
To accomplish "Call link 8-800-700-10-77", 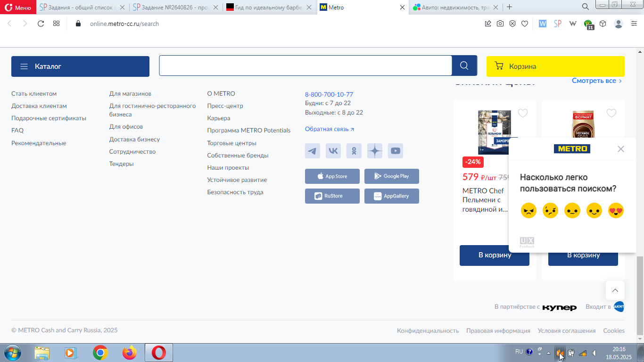I will [x=329, y=94].
